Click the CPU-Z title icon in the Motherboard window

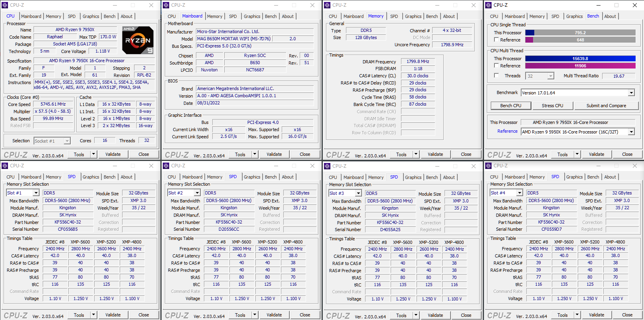click(166, 5)
